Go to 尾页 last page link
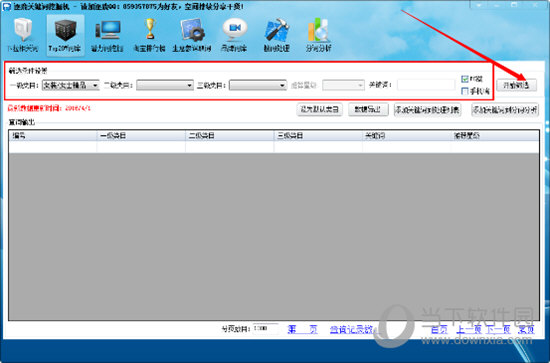 [526, 329]
